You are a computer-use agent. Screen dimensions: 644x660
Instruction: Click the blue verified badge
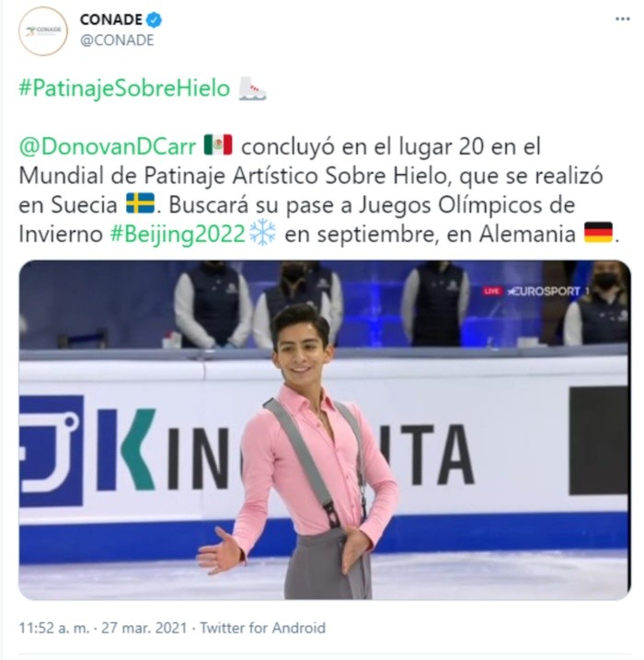(155, 19)
